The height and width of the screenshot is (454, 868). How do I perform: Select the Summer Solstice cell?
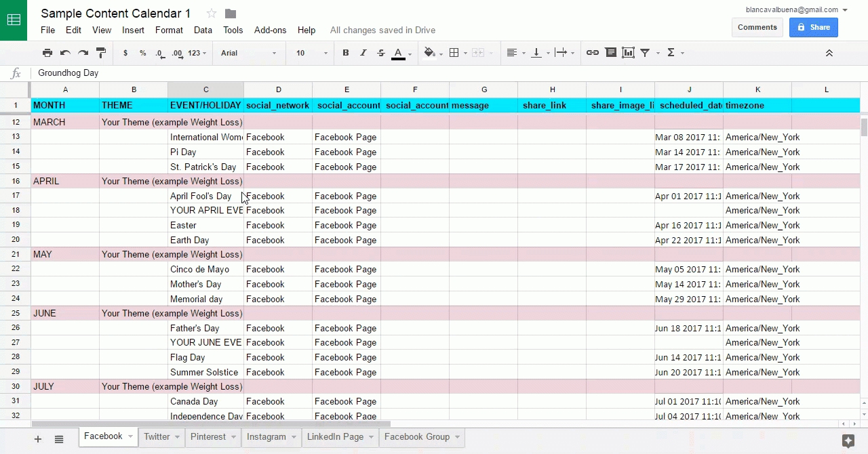click(205, 372)
